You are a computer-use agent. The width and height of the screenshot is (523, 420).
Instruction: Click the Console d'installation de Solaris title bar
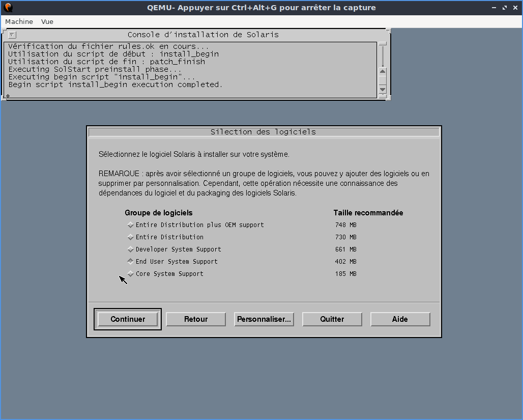click(203, 35)
